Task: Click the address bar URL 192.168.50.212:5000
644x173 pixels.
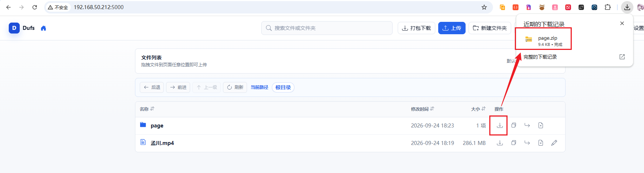Action: [x=99, y=7]
